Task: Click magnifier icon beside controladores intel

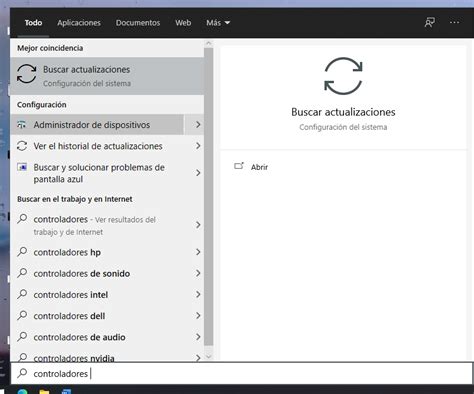Action: tap(22, 294)
